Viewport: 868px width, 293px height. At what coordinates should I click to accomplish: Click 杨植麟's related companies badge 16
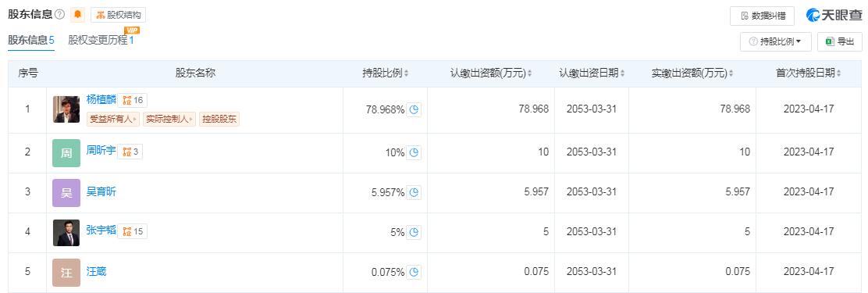pos(132,100)
